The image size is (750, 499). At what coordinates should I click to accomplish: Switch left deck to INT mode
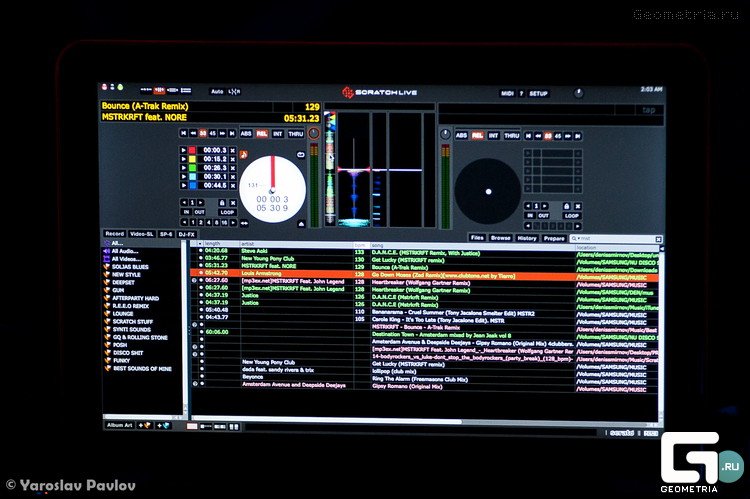pos(278,133)
